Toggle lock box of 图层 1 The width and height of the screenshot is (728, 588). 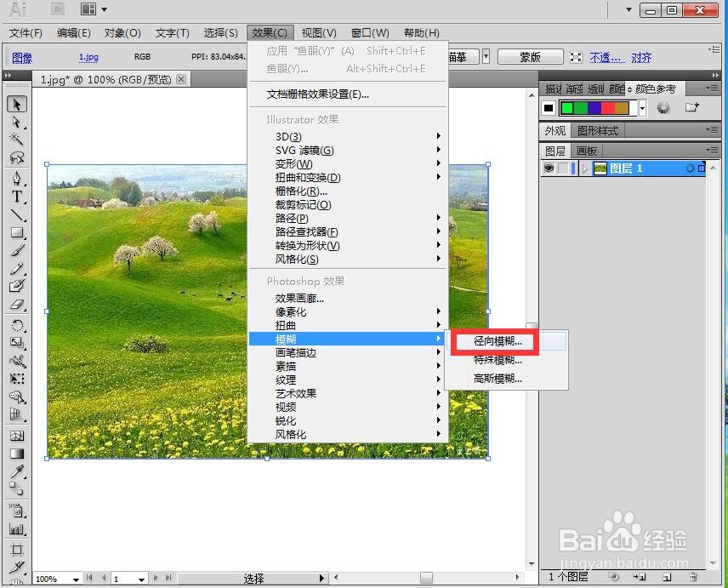tap(563, 168)
